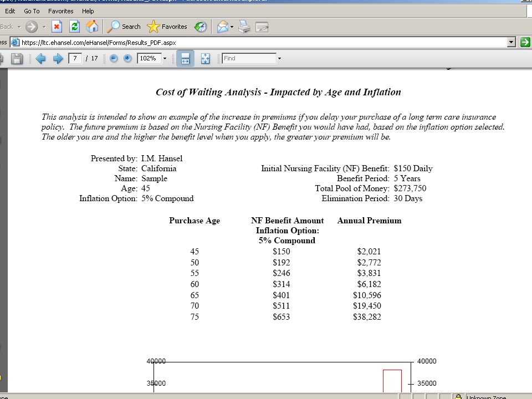Click the Purchase Age column header
This screenshot has height=399, width=532.
tap(195, 221)
